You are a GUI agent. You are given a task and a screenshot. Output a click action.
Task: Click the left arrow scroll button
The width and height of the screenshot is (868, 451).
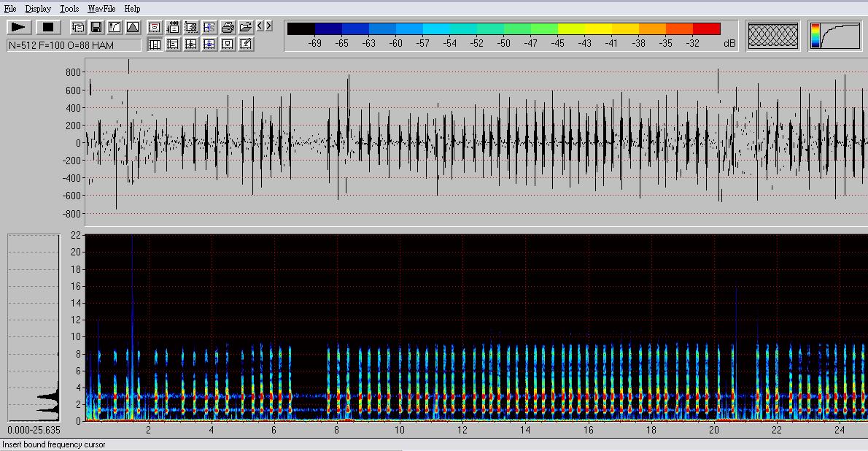[260, 26]
